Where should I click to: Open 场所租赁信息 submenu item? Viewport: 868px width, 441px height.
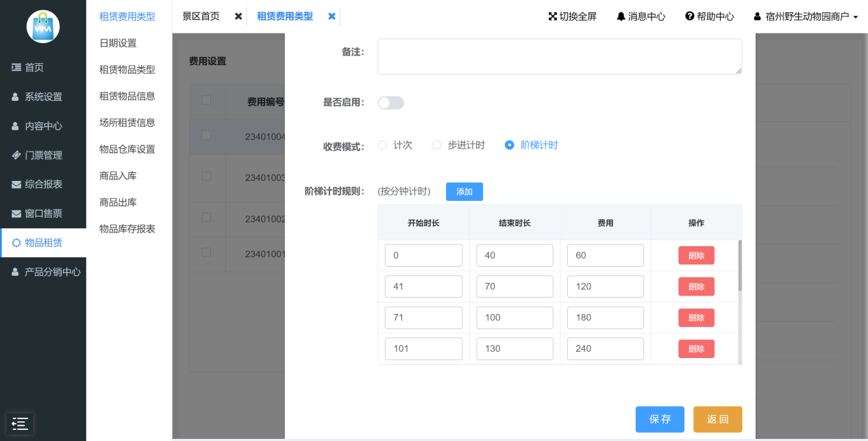[127, 123]
